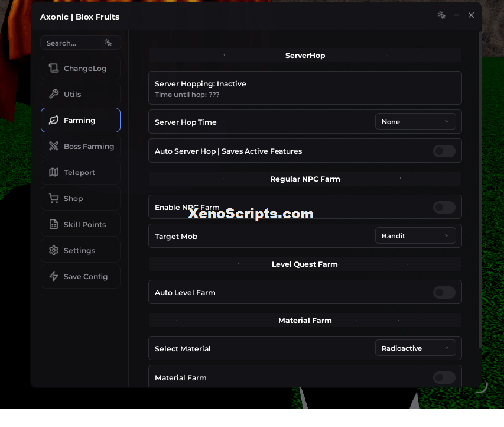
Task: Click the Time until hop text
Action: (x=187, y=95)
